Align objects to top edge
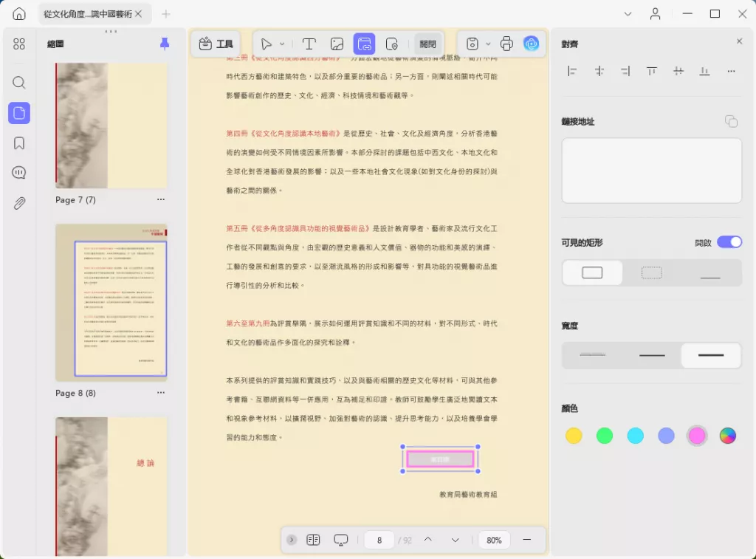Viewport: 756px width, 559px height. [x=652, y=72]
